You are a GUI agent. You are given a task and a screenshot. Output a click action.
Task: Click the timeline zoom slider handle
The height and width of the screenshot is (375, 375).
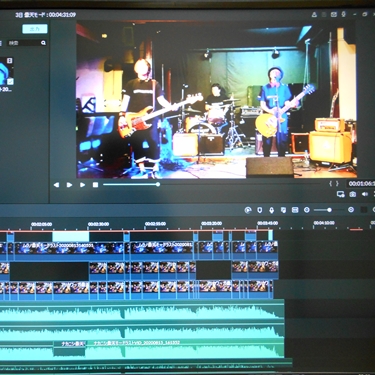pyautogui.click(x=329, y=210)
